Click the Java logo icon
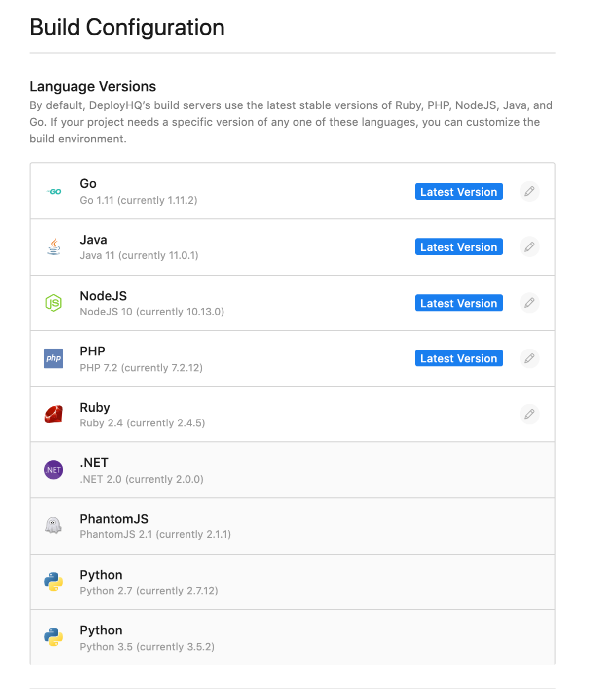 tap(53, 247)
